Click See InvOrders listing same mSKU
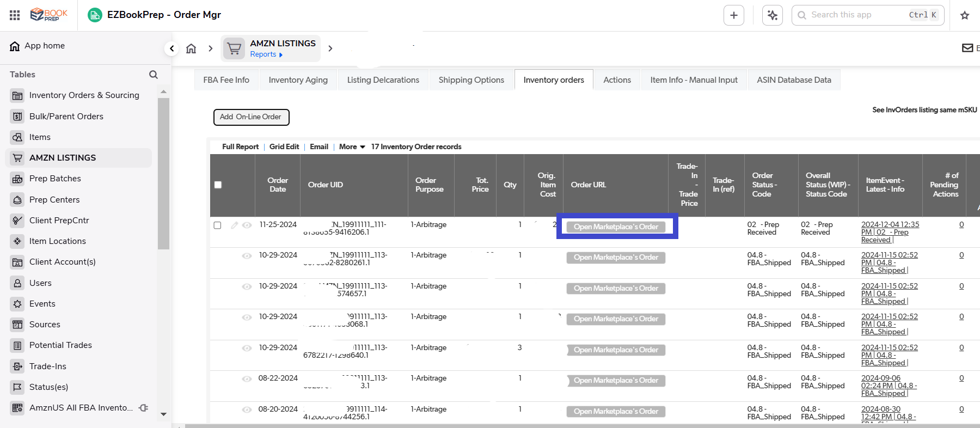 (924, 110)
